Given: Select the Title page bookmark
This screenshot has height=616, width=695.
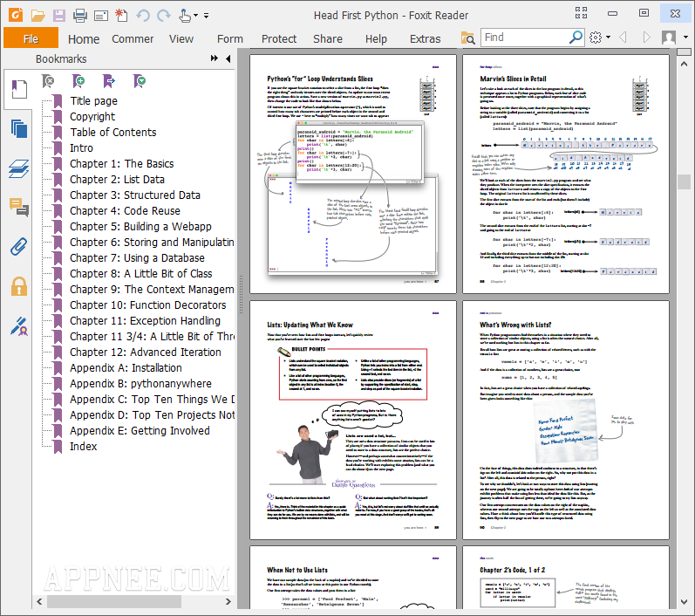Looking at the screenshot, I should tap(93, 101).
